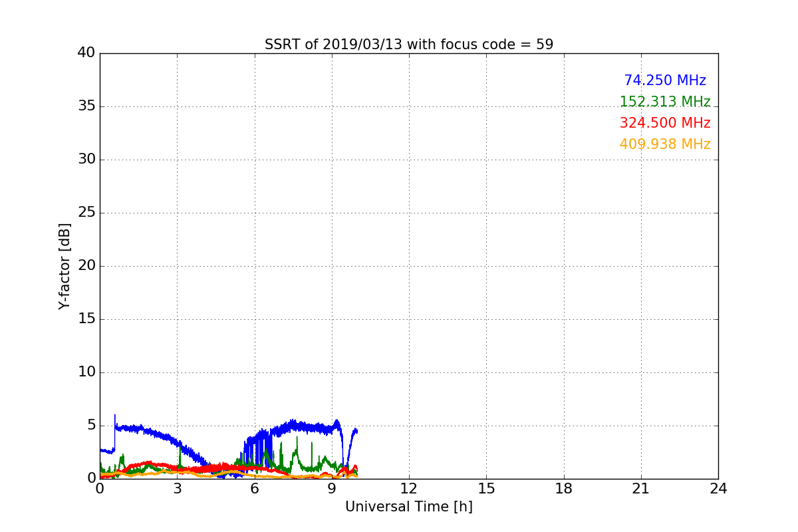798x532 pixels.
Task: Select the blue 74.250 MHz legend label
Action: (x=665, y=80)
